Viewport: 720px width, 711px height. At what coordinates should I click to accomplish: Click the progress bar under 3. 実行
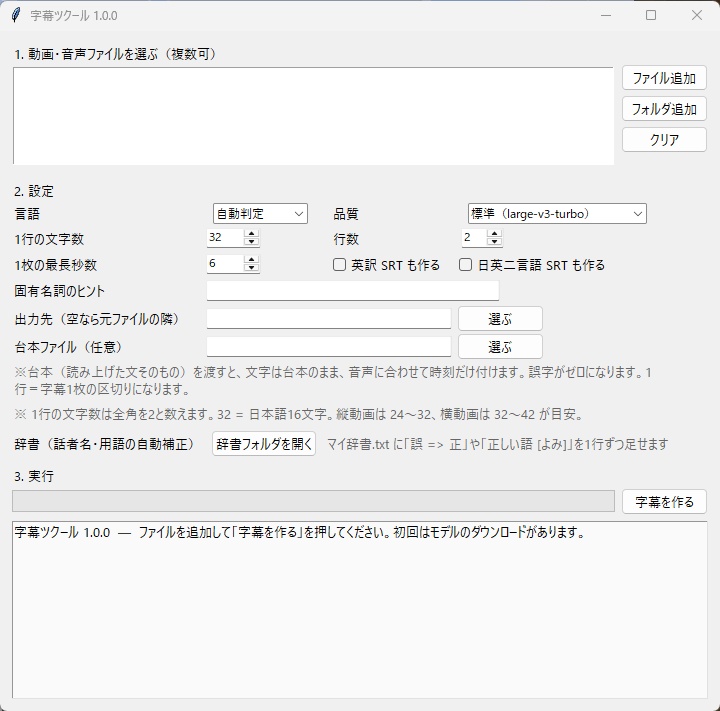point(313,501)
